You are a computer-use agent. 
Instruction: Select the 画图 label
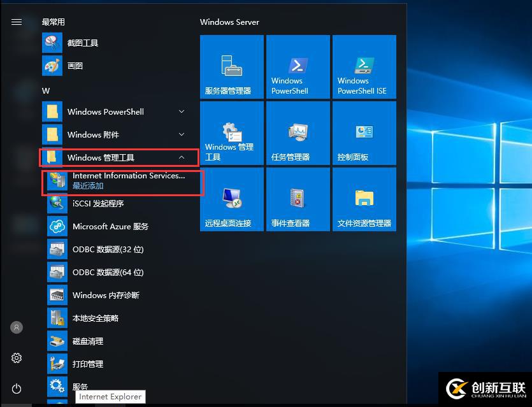coord(75,66)
